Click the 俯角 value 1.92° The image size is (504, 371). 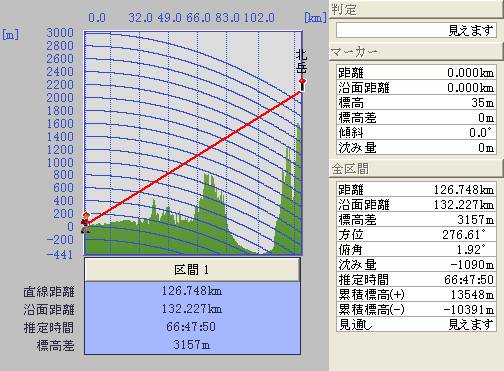(471, 249)
